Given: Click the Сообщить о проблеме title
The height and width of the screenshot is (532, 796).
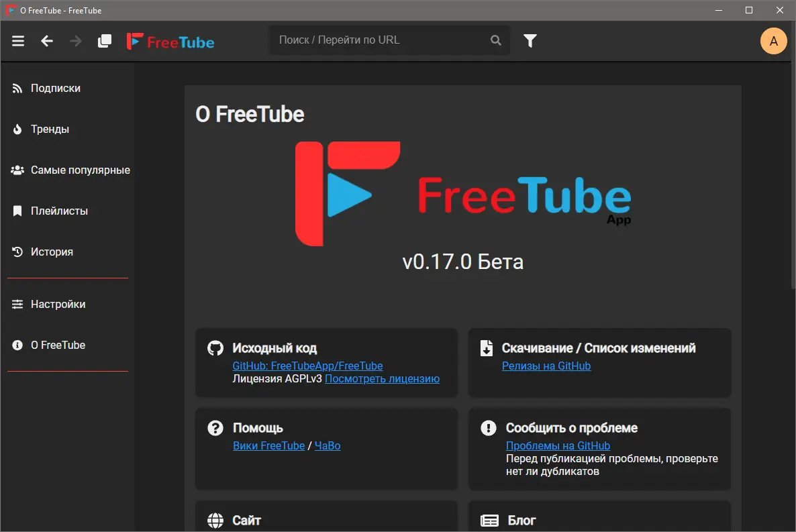Looking at the screenshot, I should [572, 428].
